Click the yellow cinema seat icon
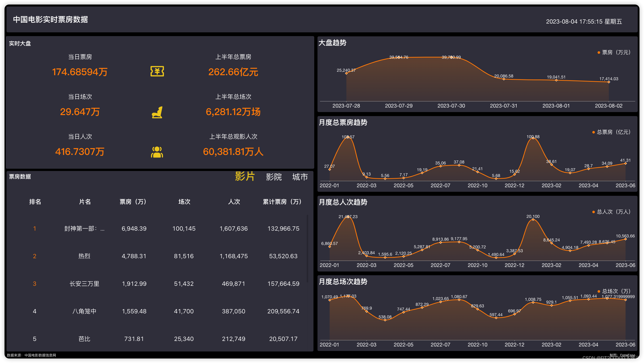644x363 pixels. (157, 112)
